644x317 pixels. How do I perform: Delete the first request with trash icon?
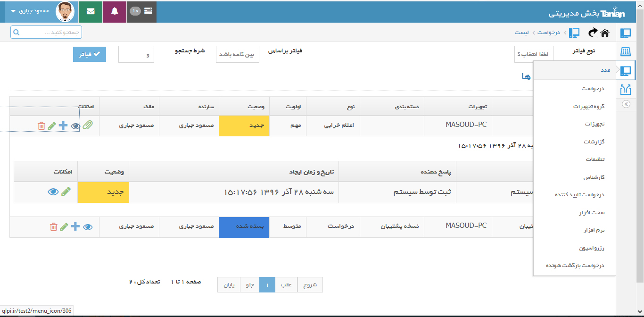click(x=41, y=126)
